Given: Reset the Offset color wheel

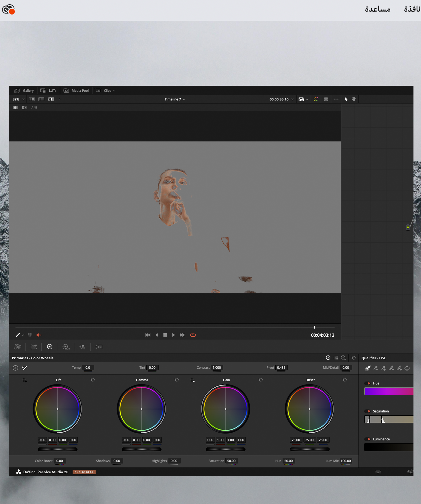Looking at the screenshot, I should pyautogui.click(x=345, y=380).
